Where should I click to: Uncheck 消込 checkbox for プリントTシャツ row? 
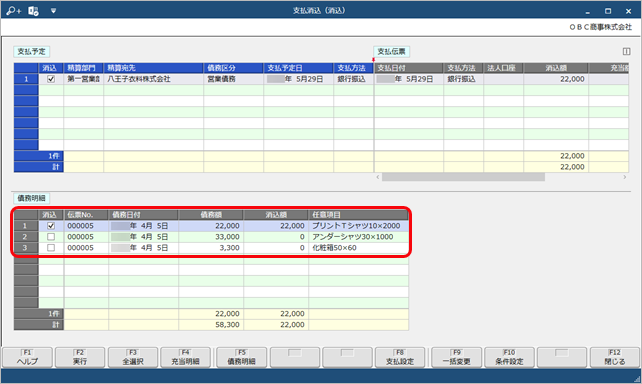click(51, 226)
